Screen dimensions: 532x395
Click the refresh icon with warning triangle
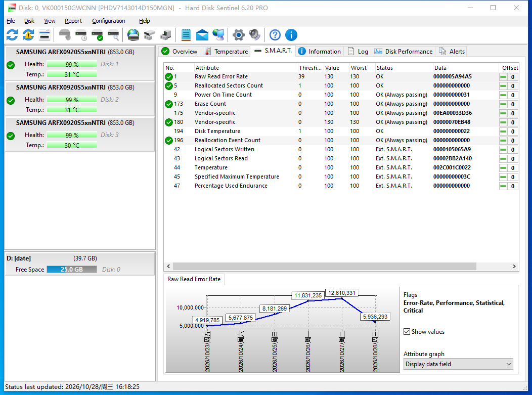28,35
